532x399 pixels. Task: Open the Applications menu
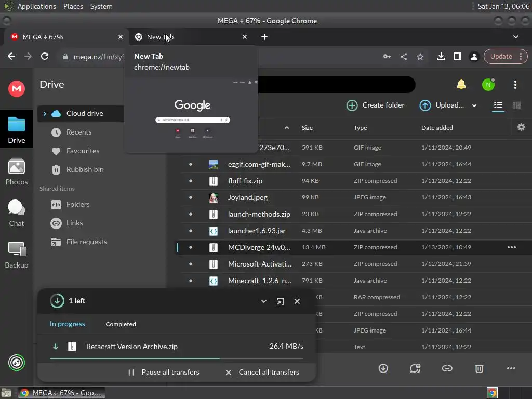tap(37, 6)
